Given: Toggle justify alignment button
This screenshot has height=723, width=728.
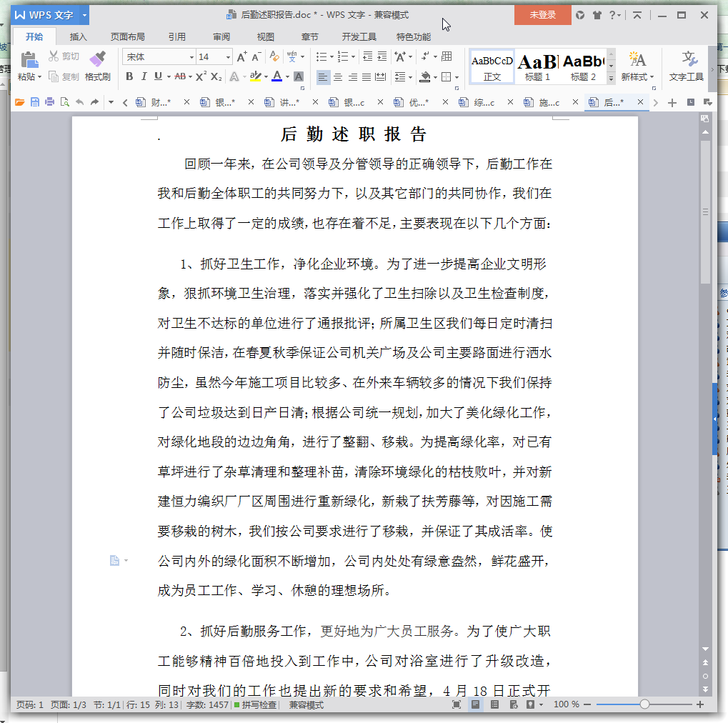Looking at the screenshot, I should coord(367,76).
